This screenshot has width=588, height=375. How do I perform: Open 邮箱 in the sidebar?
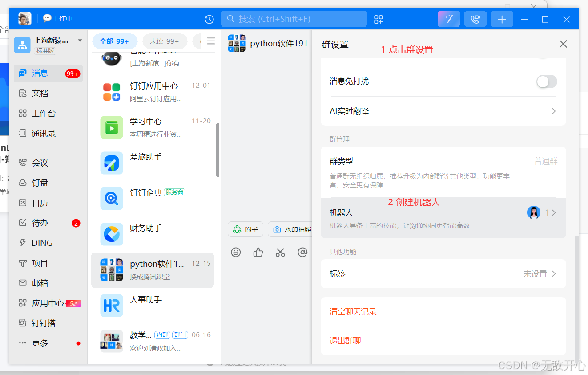[x=48, y=283]
